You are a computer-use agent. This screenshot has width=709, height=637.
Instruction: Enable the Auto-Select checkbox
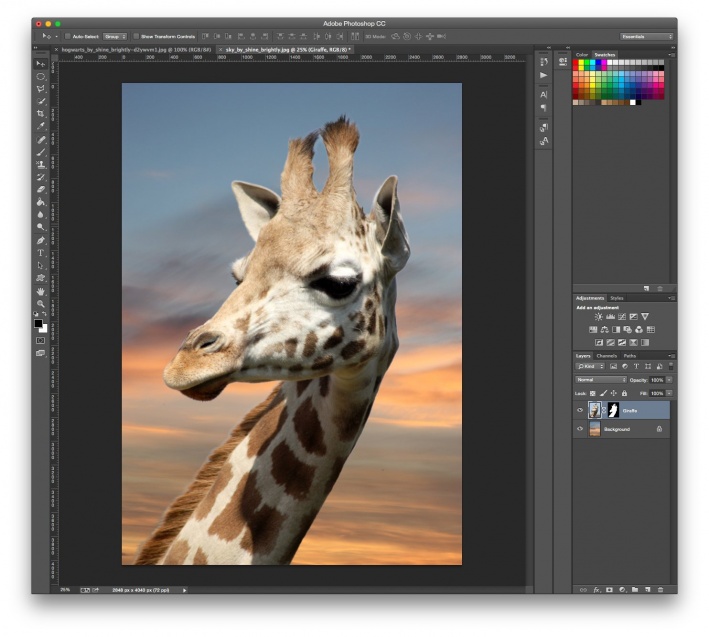coord(67,36)
